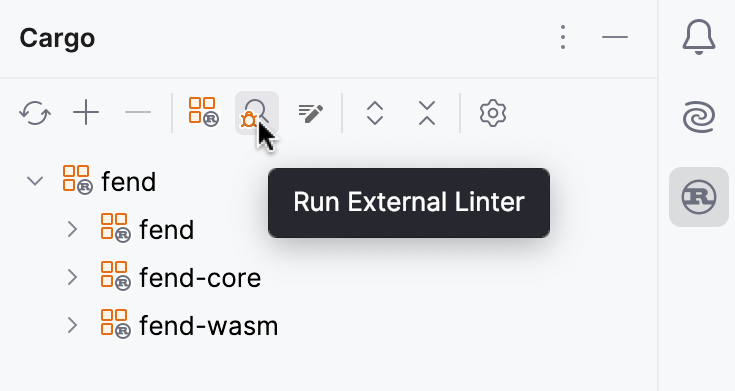This screenshot has height=391, width=735.
Task: Expand all nodes in Cargo tree
Action: [375, 113]
